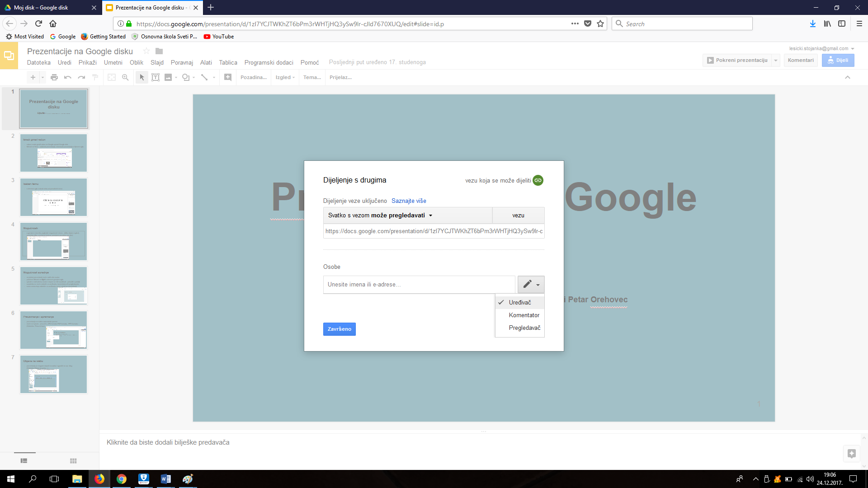This screenshot has height=488, width=868.
Task: Select slide 4 thumbnail
Action: 53,241
